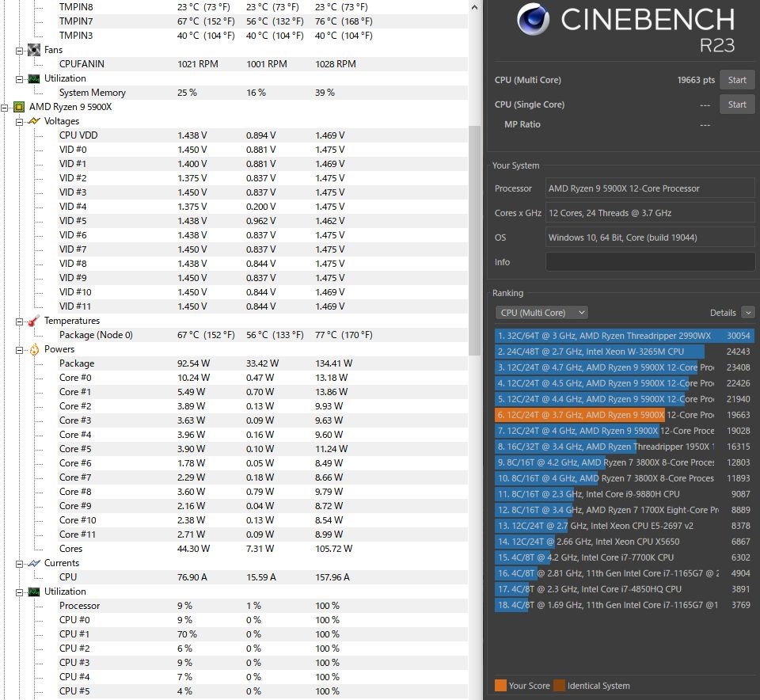Viewport: 760px width, 700px height.
Task: Collapse the Currents node
Action: point(19,564)
